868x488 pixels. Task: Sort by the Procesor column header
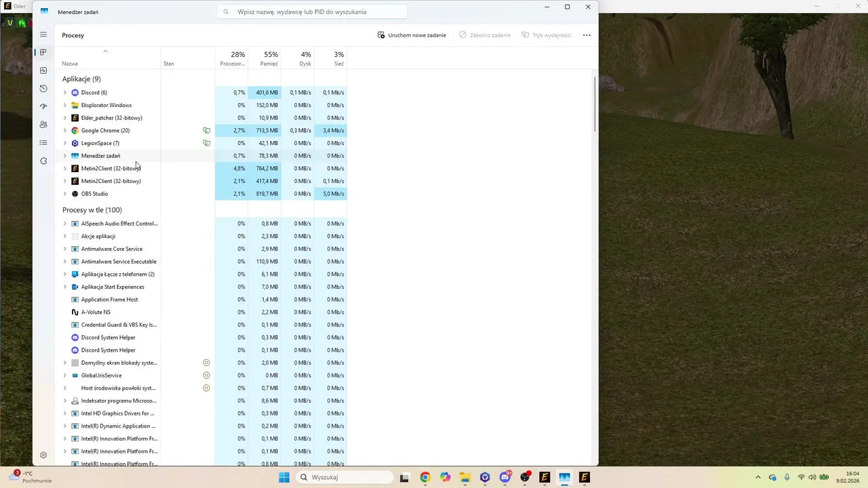pos(231,58)
